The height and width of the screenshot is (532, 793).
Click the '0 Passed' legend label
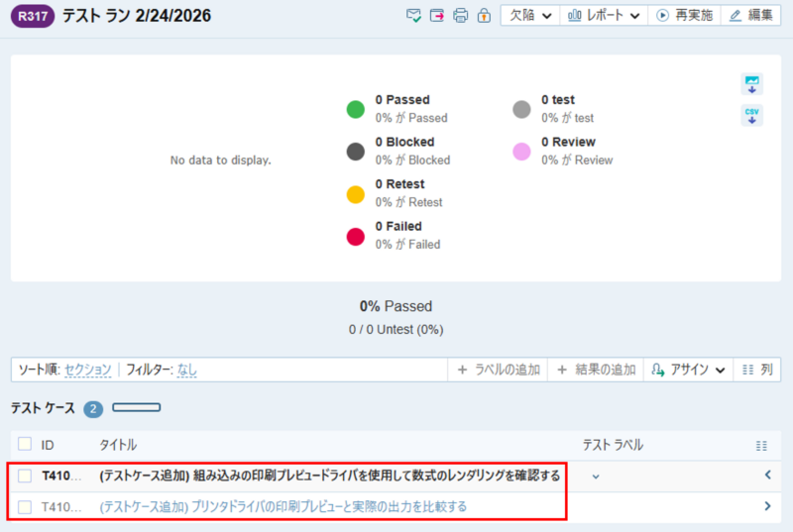click(x=402, y=99)
